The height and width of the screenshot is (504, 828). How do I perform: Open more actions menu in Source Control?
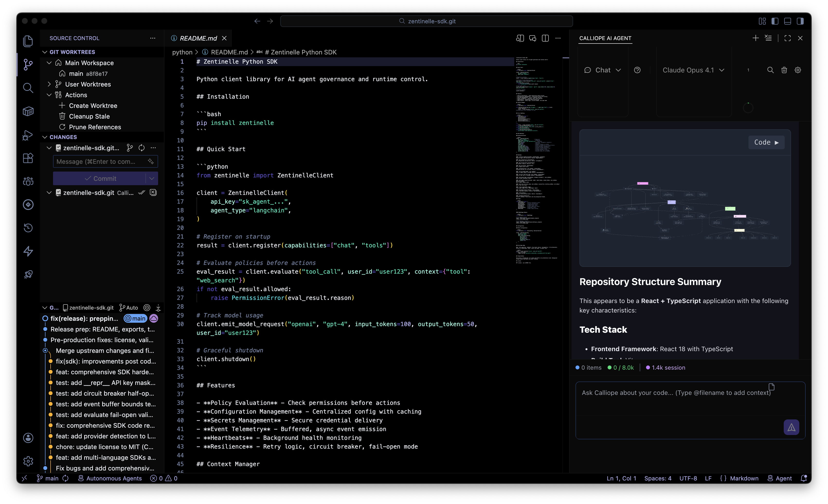tap(153, 38)
